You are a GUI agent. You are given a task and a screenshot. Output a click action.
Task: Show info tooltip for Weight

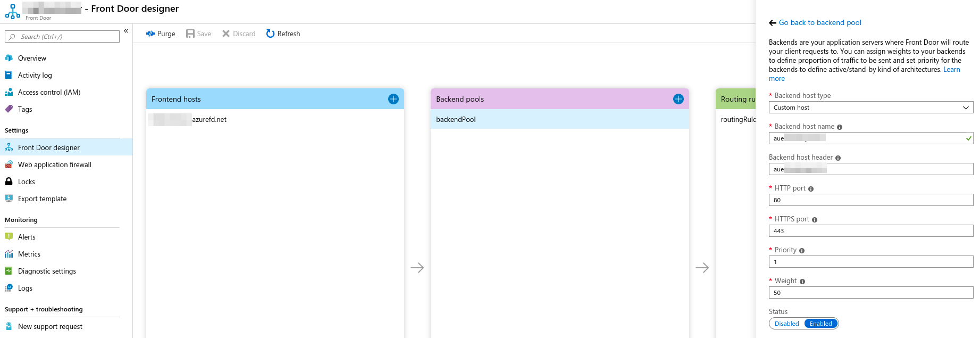[802, 282]
